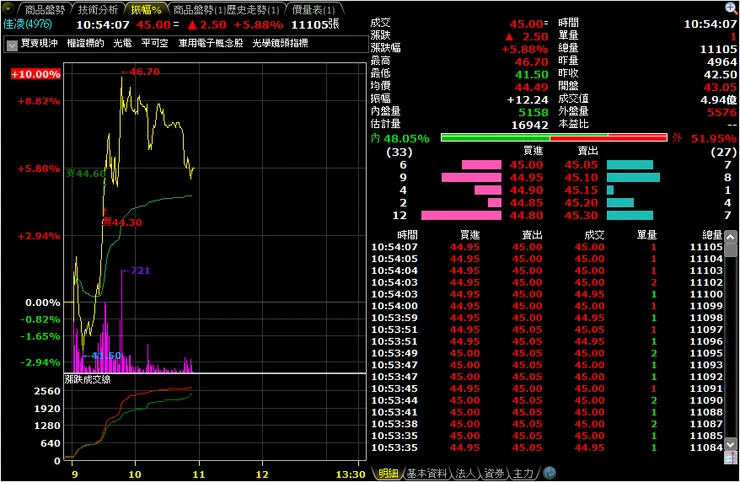The image size is (740, 482).
Task: Click the +10.00% limit-up label on chart
Action: coord(36,74)
